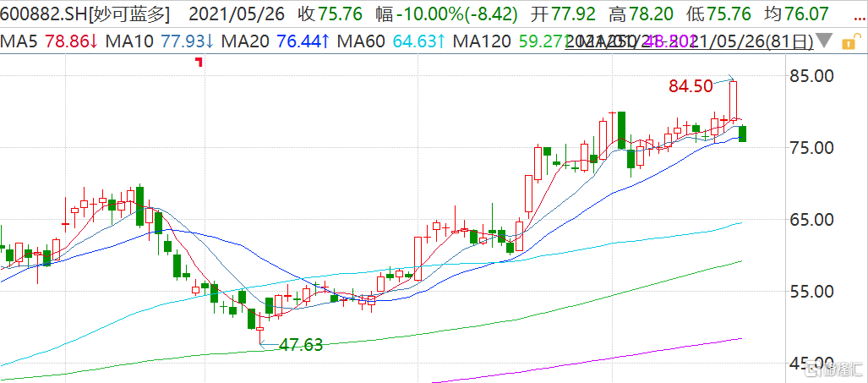This screenshot has height=383, width=868.
Task: Click the 47.63 low price annotation
Action: pos(301,345)
